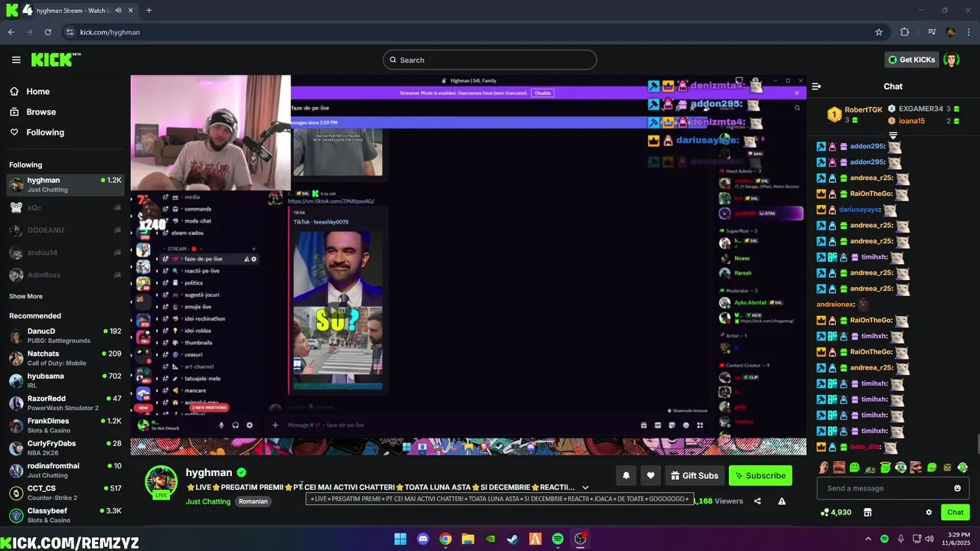
Task: Mute tab audio speaker icon
Action: [x=118, y=11]
